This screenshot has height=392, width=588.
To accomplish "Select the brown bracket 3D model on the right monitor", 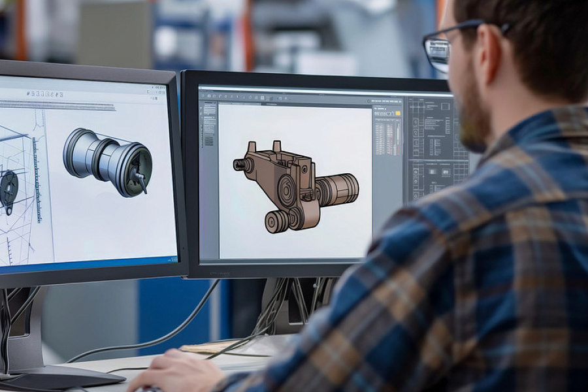I will click(295, 187).
